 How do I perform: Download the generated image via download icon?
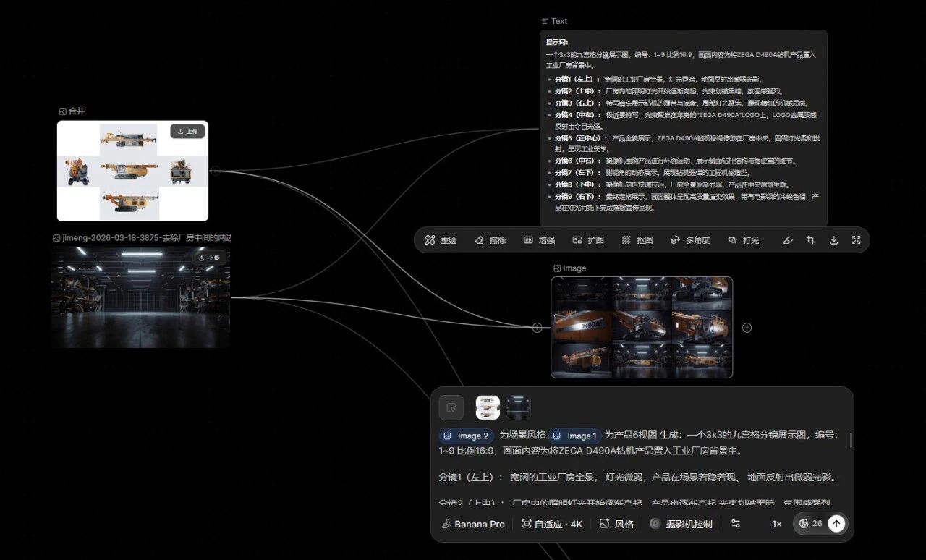[x=833, y=239]
